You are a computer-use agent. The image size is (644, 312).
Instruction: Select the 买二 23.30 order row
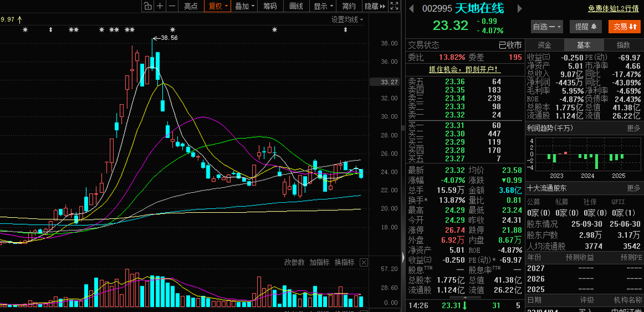(464, 134)
